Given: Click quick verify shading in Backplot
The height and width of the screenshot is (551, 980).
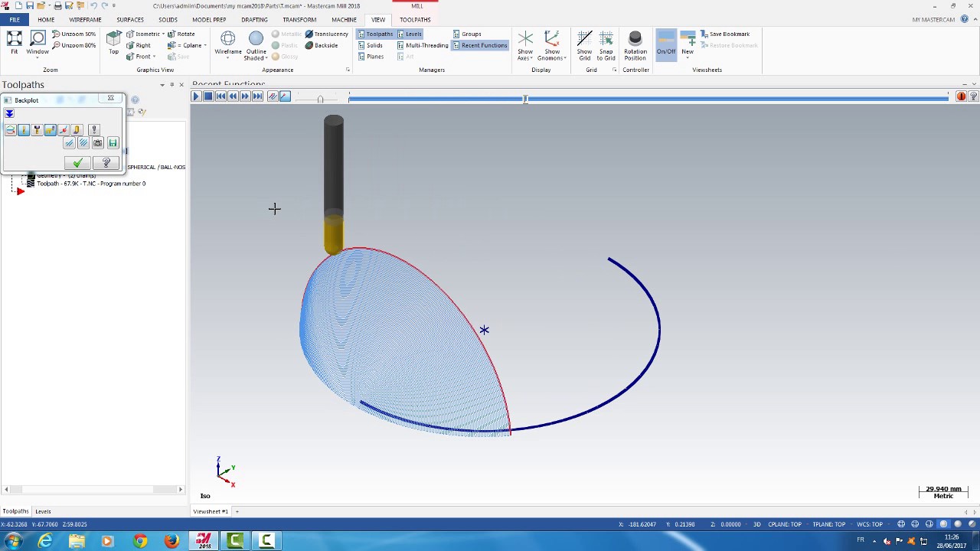Looking at the screenshot, I should coord(76,130).
